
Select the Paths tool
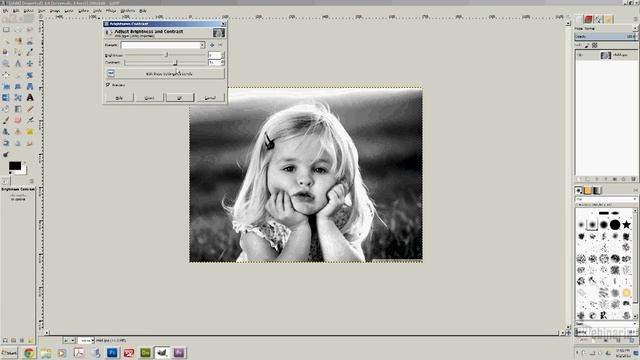18,52
